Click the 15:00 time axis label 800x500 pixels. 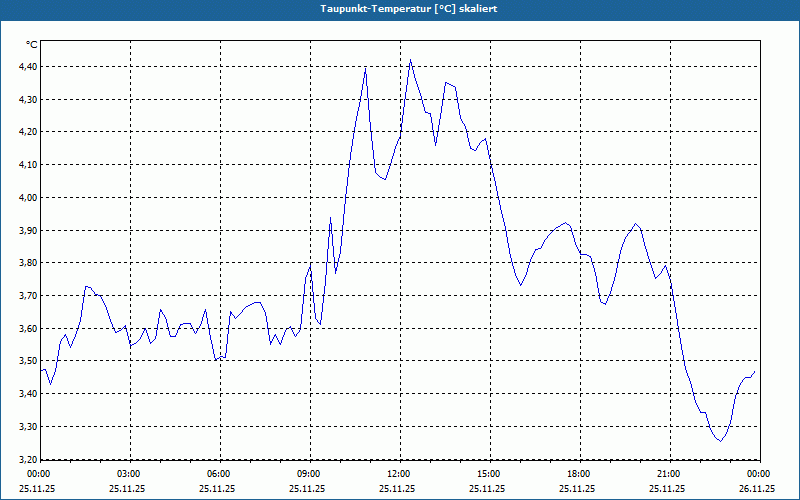488,474
